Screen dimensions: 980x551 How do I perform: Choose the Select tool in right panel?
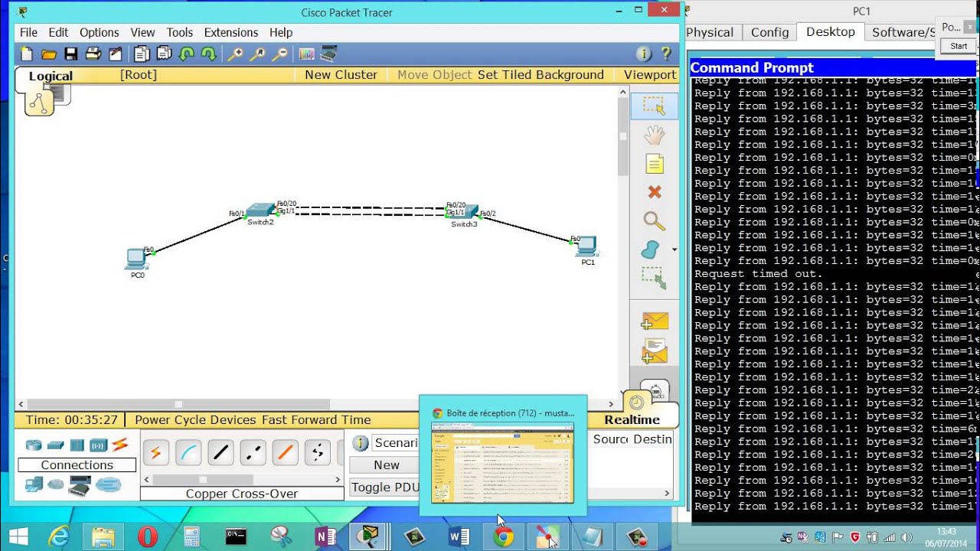(x=654, y=106)
